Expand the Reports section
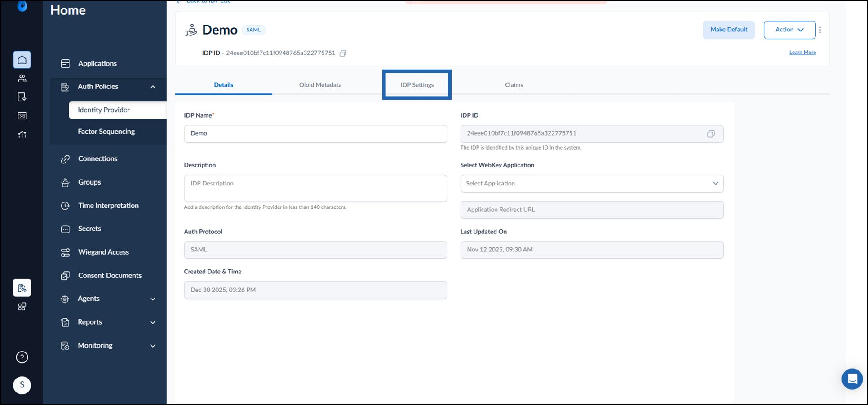 (x=153, y=322)
